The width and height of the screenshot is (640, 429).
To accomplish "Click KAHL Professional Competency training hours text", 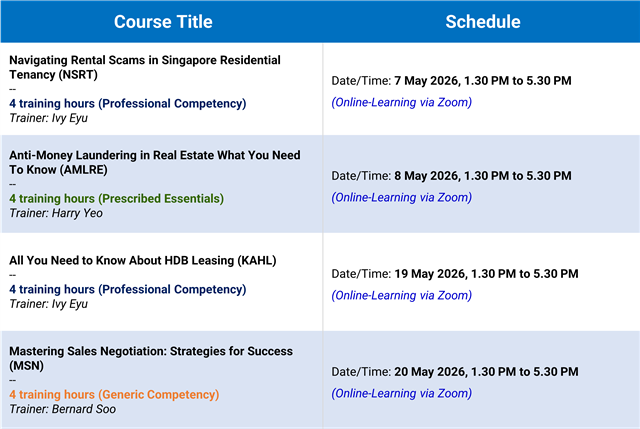I will click(127, 290).
